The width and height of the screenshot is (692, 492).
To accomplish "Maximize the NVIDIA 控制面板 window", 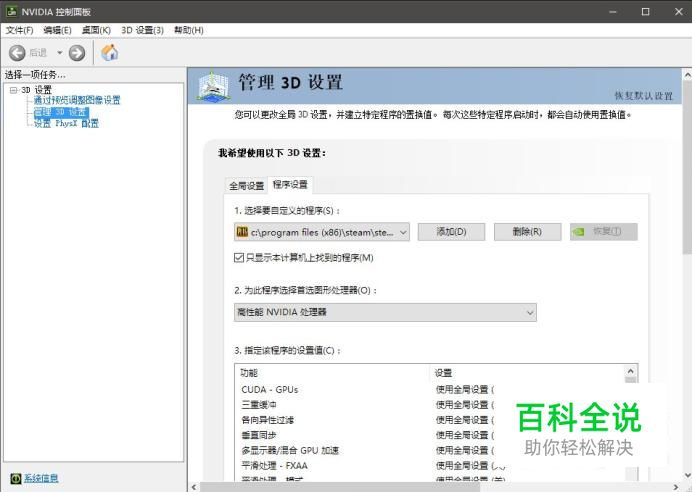I will point(645,11).
